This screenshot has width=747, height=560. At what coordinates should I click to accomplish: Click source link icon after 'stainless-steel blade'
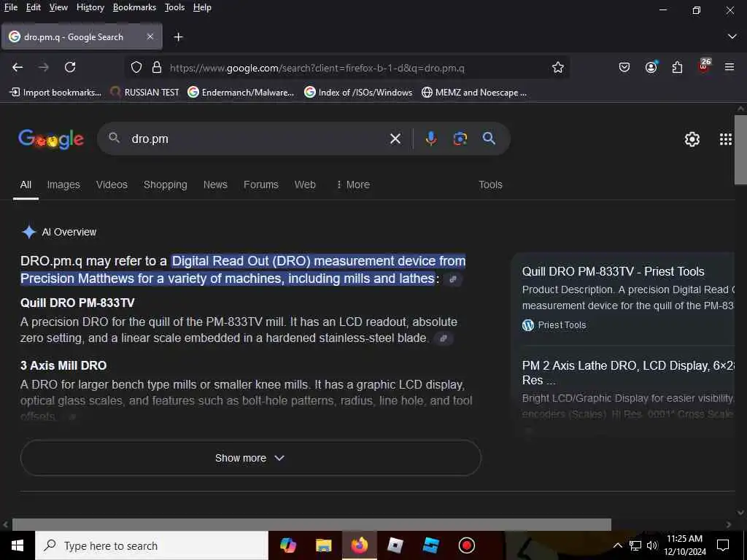(444, 338)
